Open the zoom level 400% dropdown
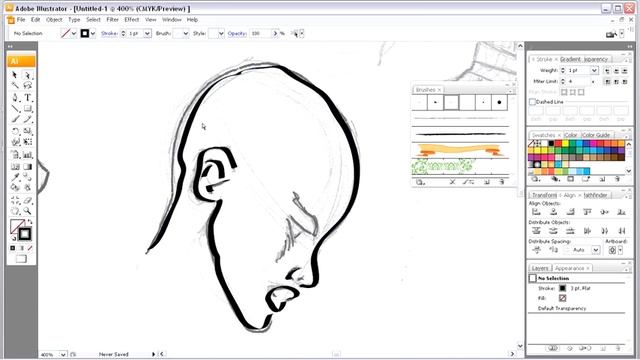This screenshot has width=640, height=360. pos(63,354)
